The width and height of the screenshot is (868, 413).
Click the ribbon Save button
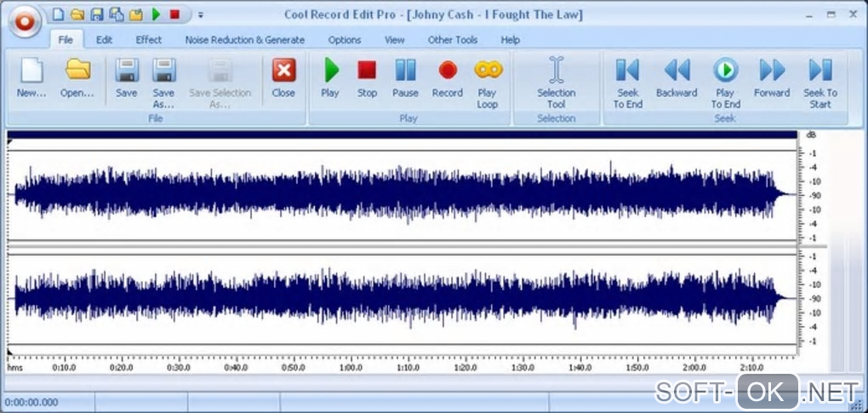127,78
